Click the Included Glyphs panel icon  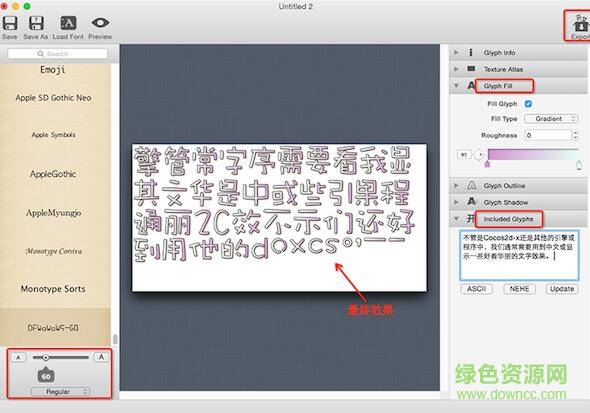tap(471, 219)
